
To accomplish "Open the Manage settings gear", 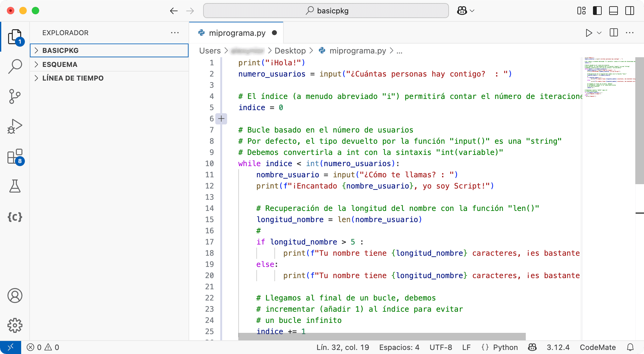I will click(15, 325).
